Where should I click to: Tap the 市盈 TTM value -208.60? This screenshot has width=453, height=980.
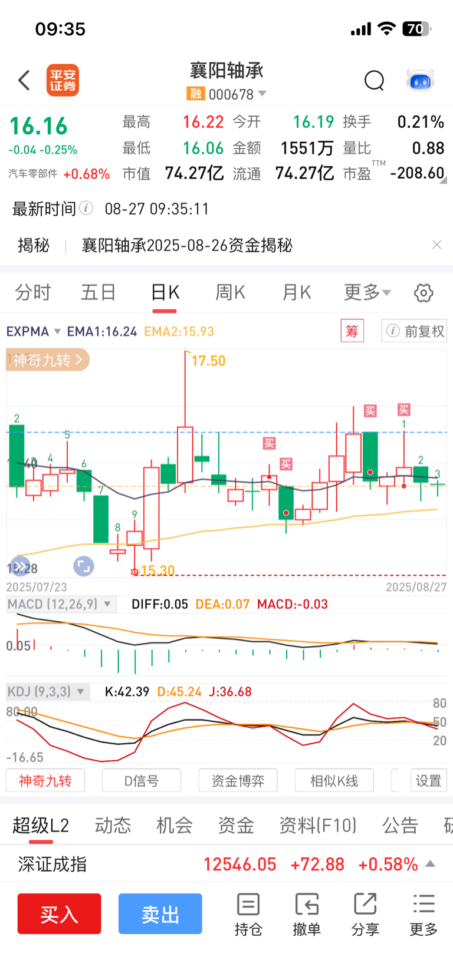417,173
